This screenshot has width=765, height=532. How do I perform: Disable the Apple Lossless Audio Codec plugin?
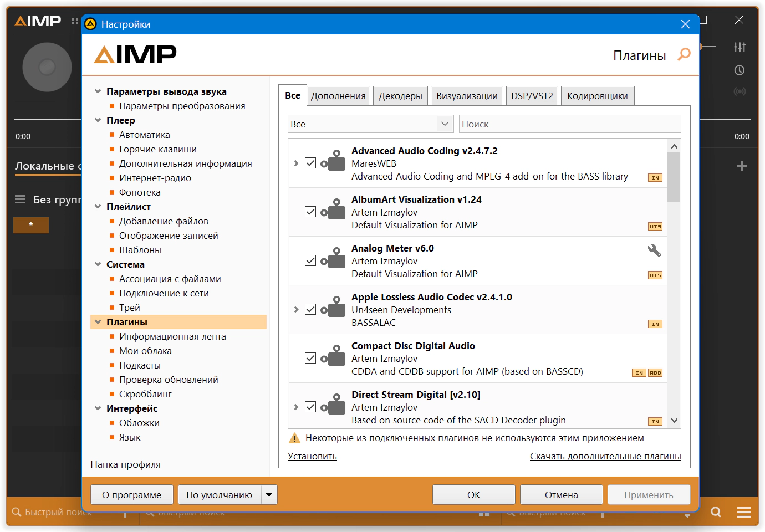pos(310,309)
